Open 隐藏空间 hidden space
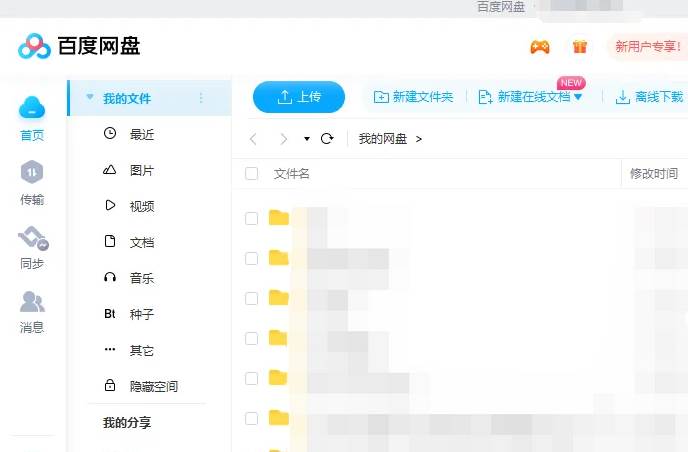Image resolution: width=688 pixels, height=452 pixels. click(154, 386)
